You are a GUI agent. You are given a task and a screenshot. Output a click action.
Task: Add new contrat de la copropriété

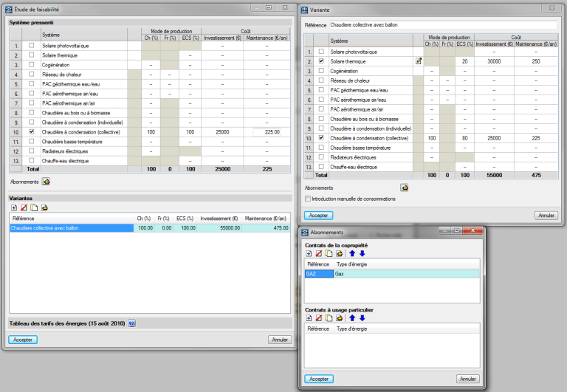309,253
